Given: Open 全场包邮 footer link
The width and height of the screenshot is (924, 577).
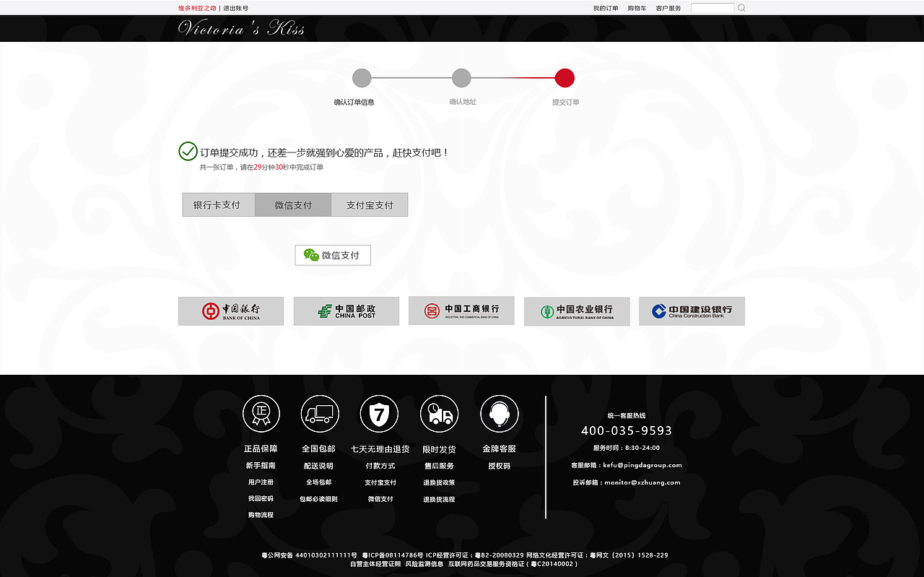Looking at the screenshot, I should [318, 482].
